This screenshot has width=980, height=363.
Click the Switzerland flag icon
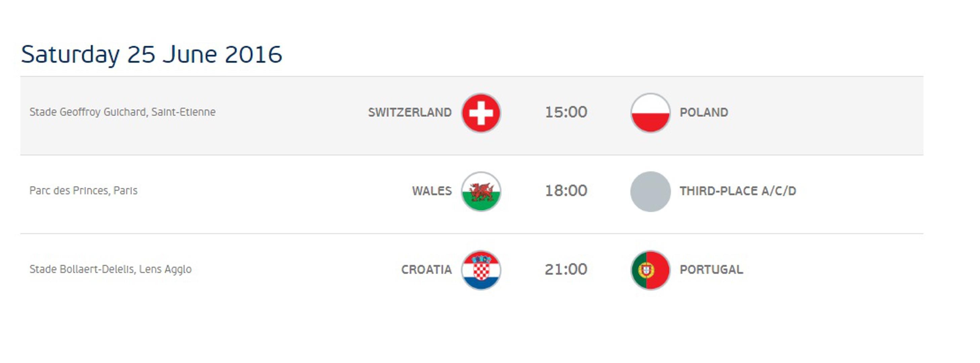pos(481,113)
